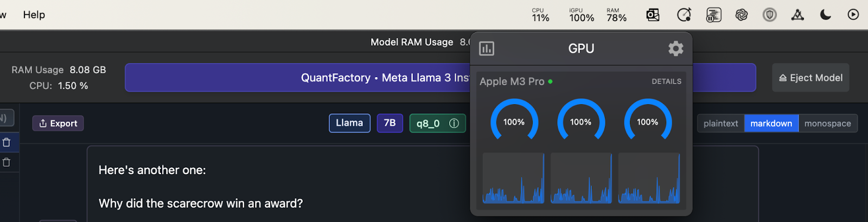Open the ChatGPT menu bar icon
The height and width of the screenshot is (222, 868).
[x=742, y=15]
